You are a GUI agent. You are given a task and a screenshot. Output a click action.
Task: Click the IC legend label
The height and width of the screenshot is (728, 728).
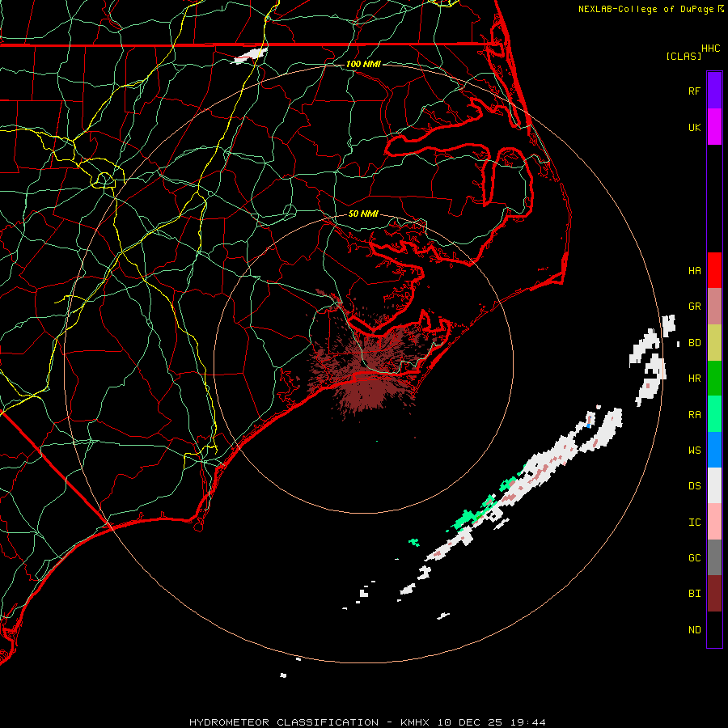[694, 523]
